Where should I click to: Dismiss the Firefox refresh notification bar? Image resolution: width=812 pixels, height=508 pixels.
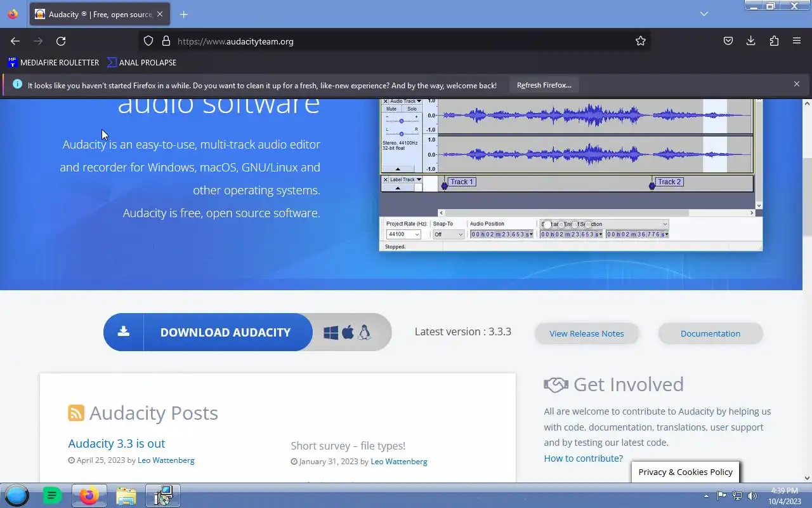click(797, 84)
